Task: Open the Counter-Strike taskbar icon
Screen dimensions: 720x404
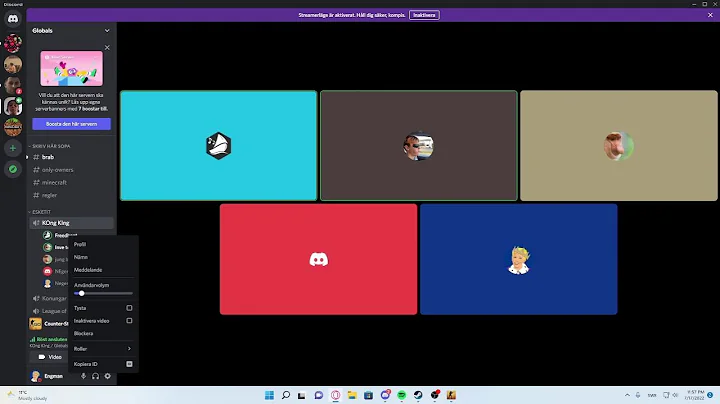Action: [451, 395]
